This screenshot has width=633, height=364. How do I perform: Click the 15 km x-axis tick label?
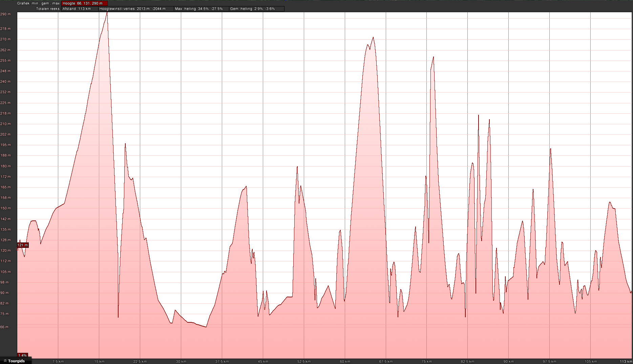(99, 362)
